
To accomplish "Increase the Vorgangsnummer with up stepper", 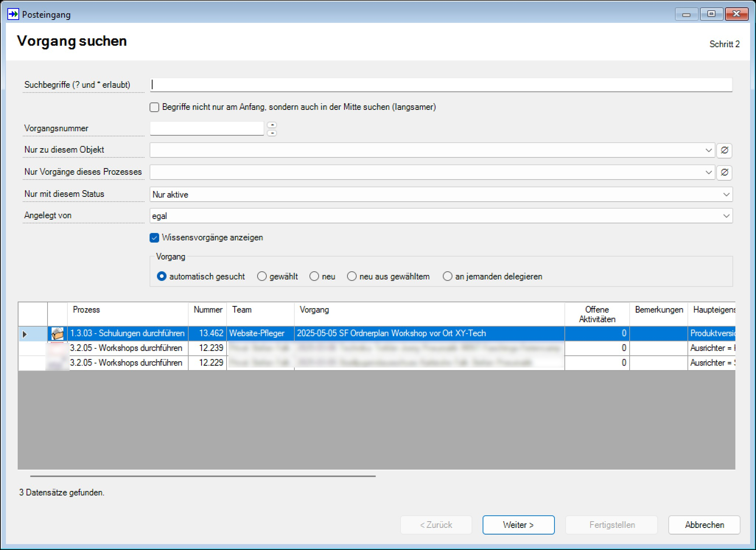I will coord(272,125).
